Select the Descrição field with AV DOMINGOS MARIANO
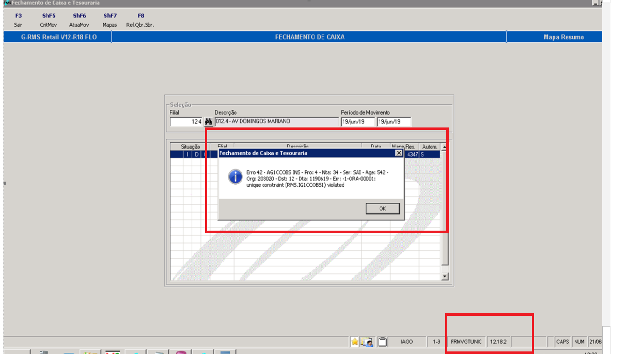 pyautogui.click(x=276, y=122)
